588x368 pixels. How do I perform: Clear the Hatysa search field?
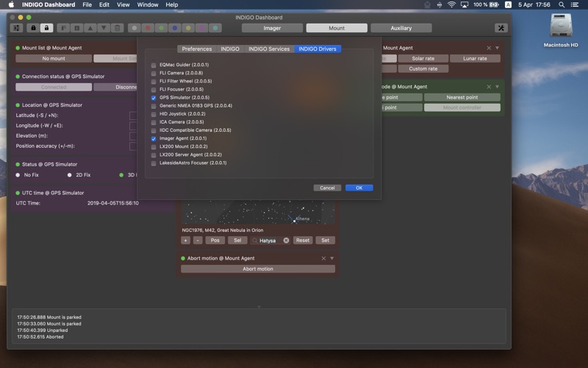(286, 241)
